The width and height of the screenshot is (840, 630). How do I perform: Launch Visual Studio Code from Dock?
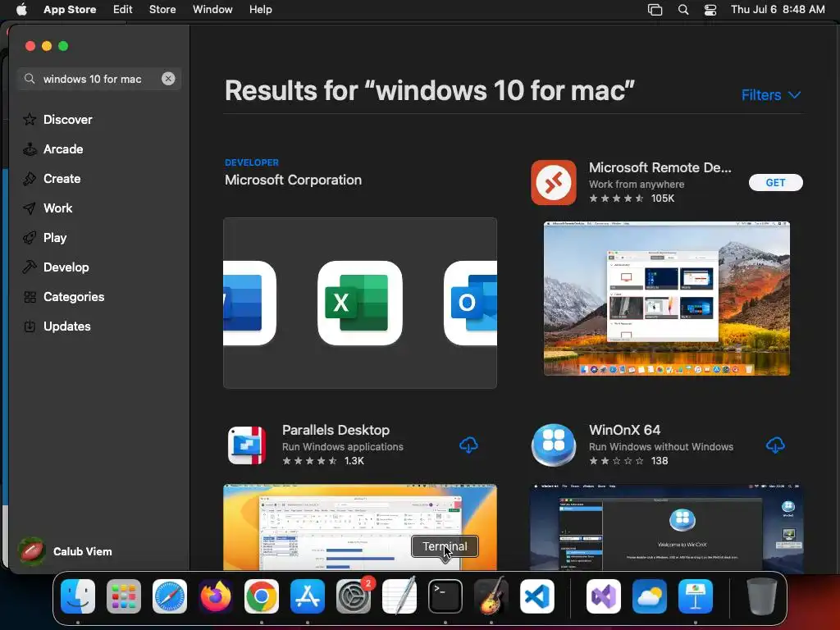[x=537, y=596]
